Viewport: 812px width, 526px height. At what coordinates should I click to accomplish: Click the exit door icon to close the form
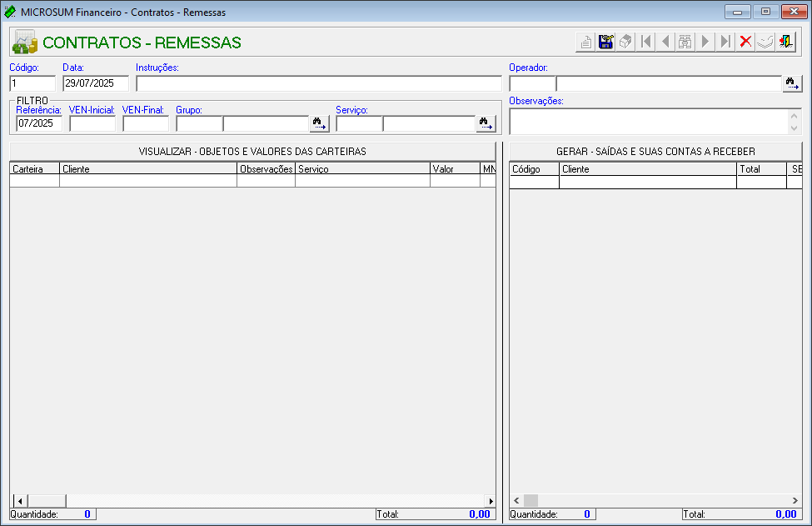pos(785,41)
